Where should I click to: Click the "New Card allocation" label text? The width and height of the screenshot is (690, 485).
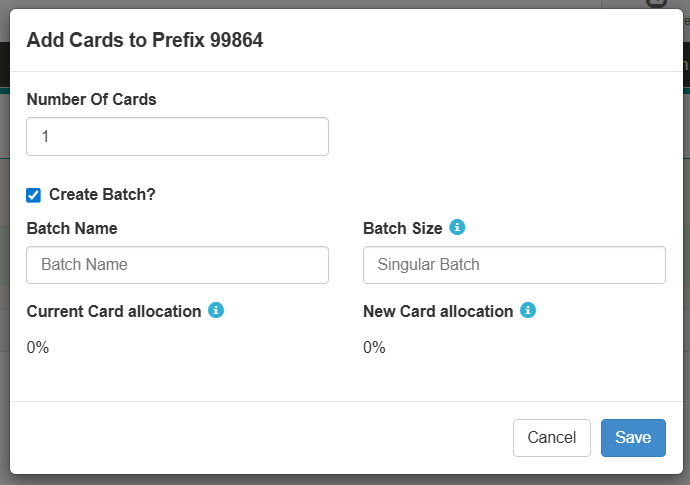(438, 311)
